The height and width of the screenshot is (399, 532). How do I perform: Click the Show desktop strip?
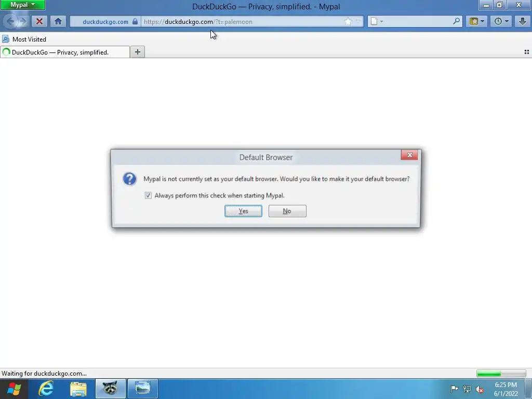pos(528,389)
